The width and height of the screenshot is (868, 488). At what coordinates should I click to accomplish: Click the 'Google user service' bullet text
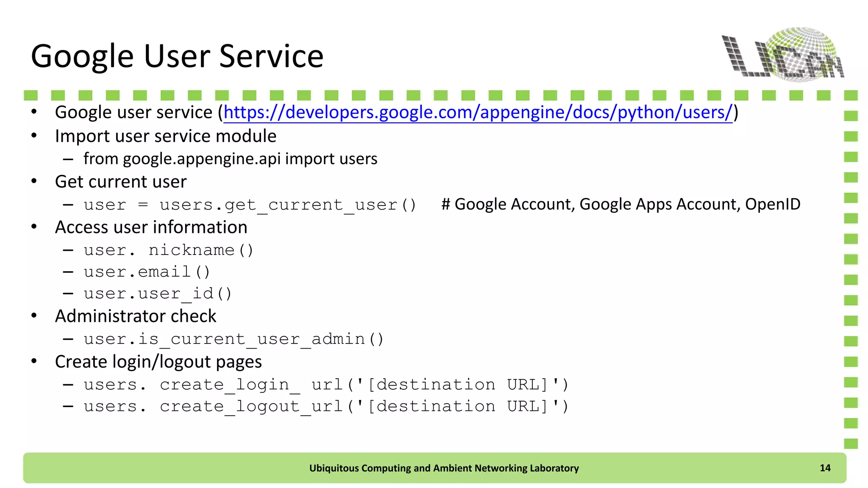point(134,113)
